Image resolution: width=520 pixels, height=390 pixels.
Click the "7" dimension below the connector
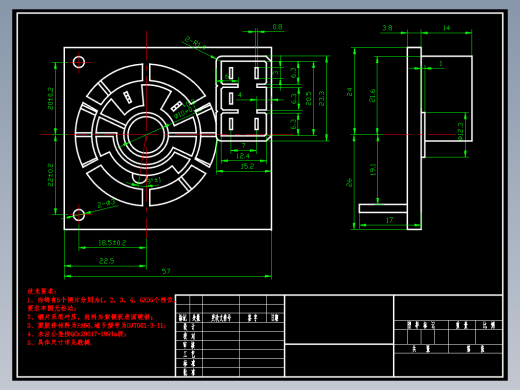tap(243, 146)
